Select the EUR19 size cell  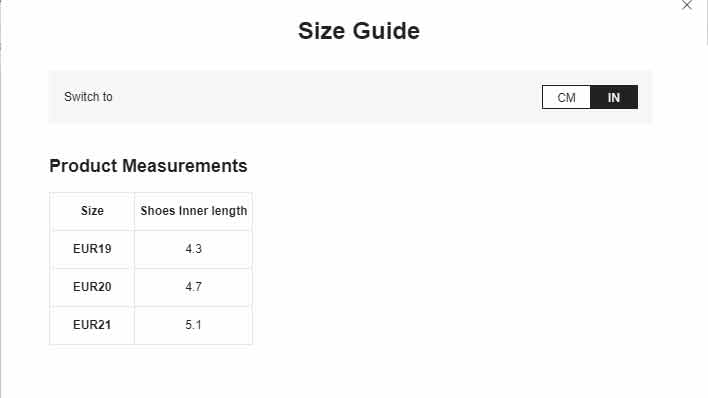point(92,249)
